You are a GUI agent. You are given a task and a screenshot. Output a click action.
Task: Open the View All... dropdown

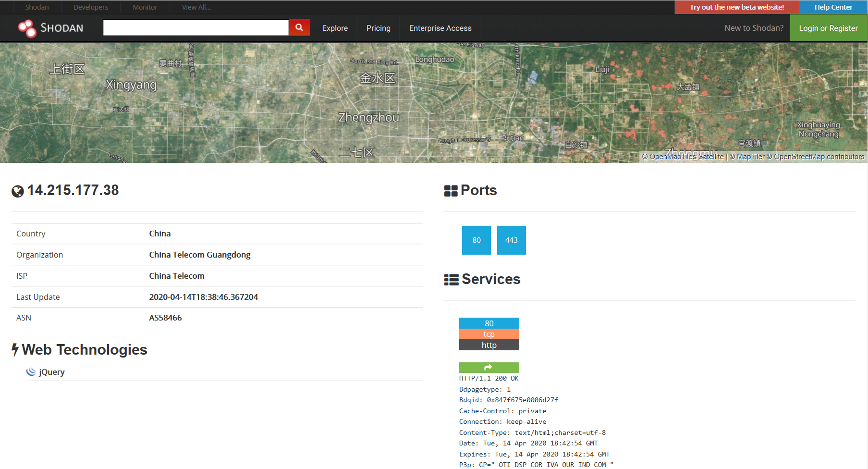pyautogui.click(x=196, y=7)
